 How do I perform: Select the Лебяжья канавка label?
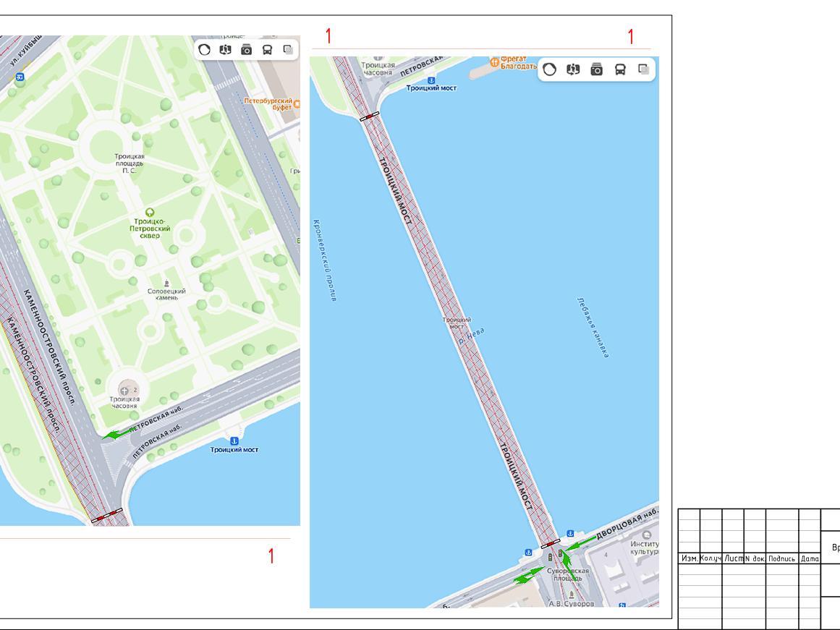(593, 327)
